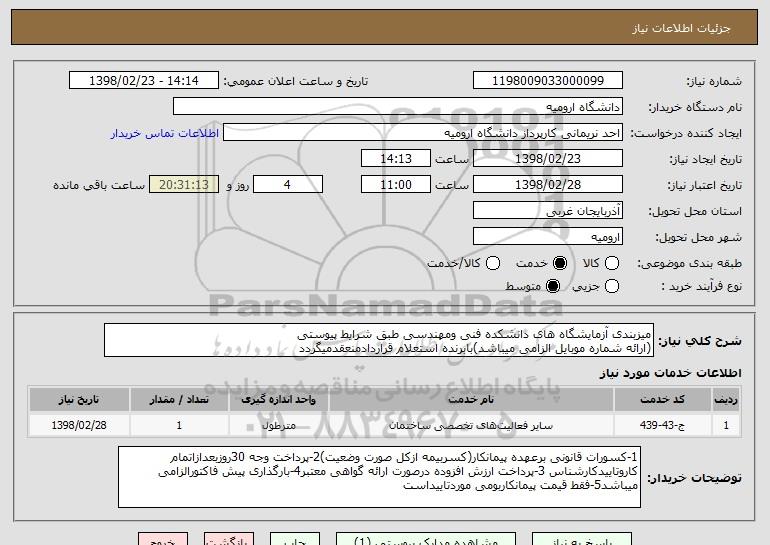
Task: Choose the جزیی purchase type radio
Action: click(x=611, y=286)
